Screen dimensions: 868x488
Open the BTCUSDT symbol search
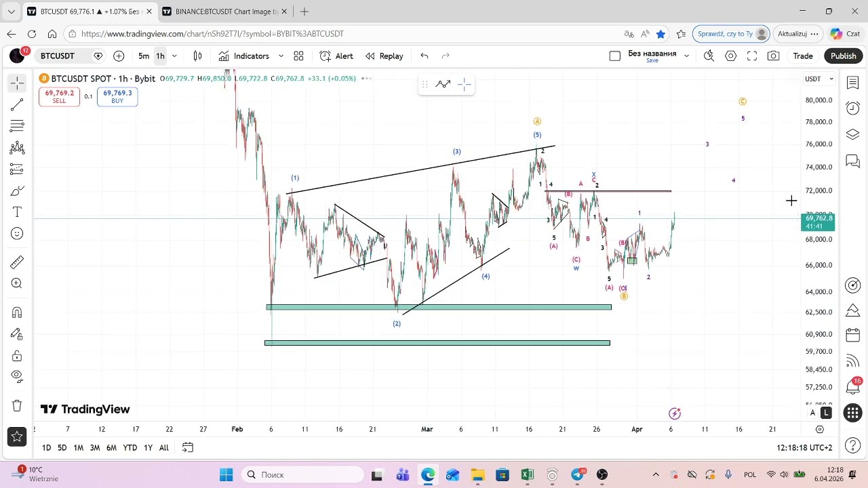tap(58, 56)
